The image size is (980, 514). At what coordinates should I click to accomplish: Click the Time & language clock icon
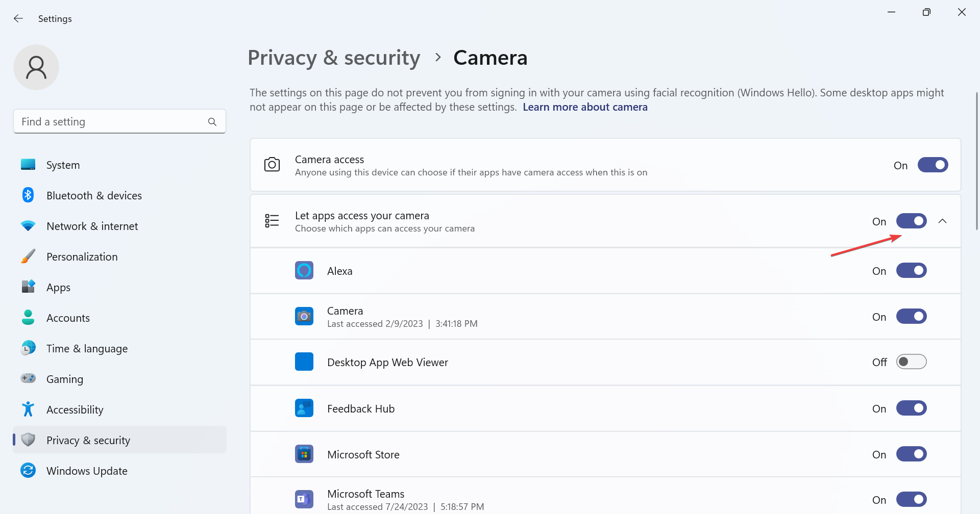28,348
